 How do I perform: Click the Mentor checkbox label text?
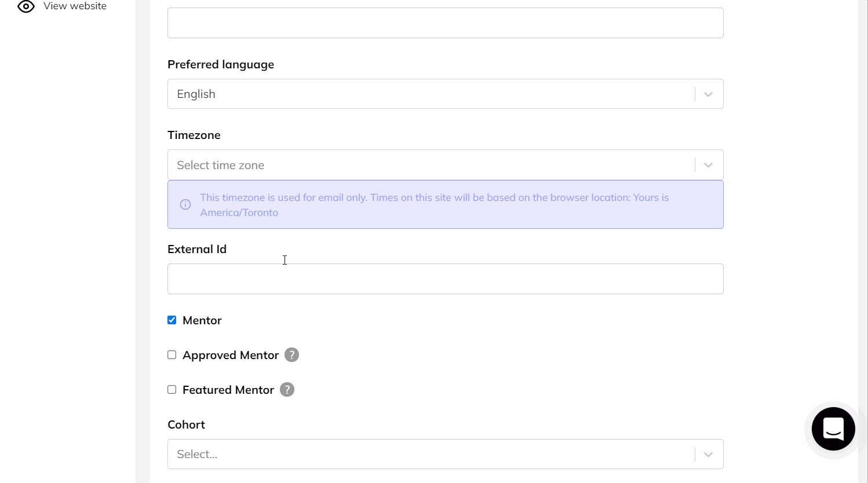click(x=202, y=320)
